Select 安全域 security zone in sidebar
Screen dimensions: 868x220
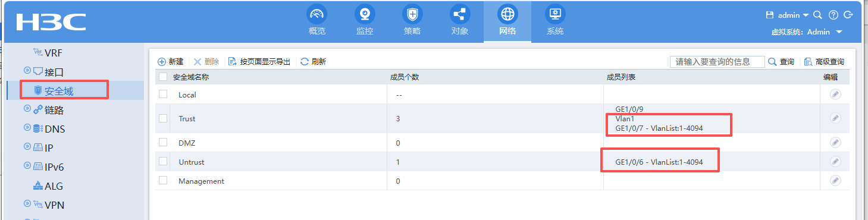[58, 90]
